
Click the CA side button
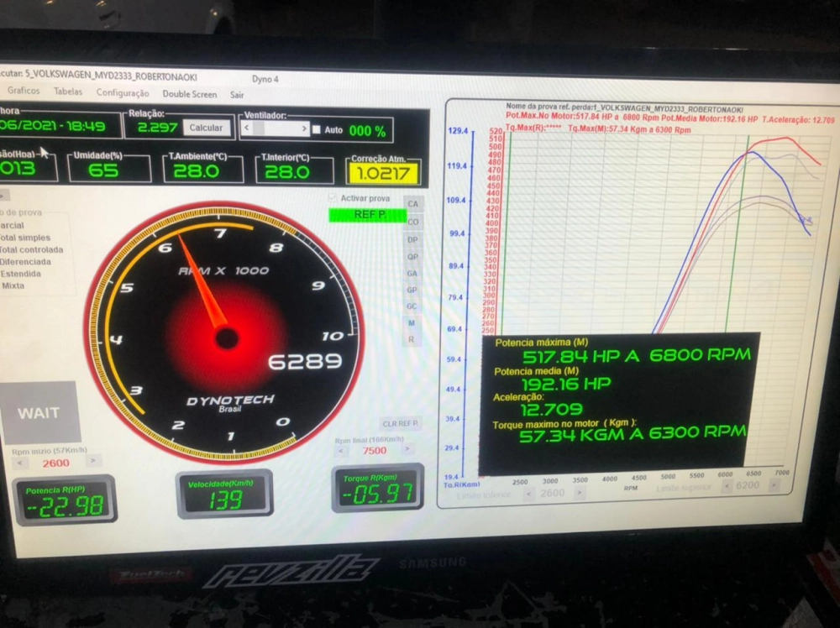tap(412, 204)
